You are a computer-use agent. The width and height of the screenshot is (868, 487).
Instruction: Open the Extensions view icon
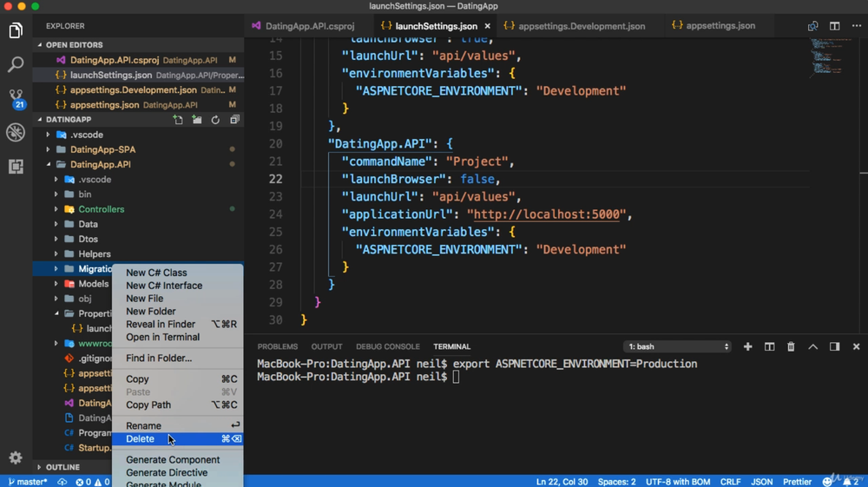(x=16, y=166)
